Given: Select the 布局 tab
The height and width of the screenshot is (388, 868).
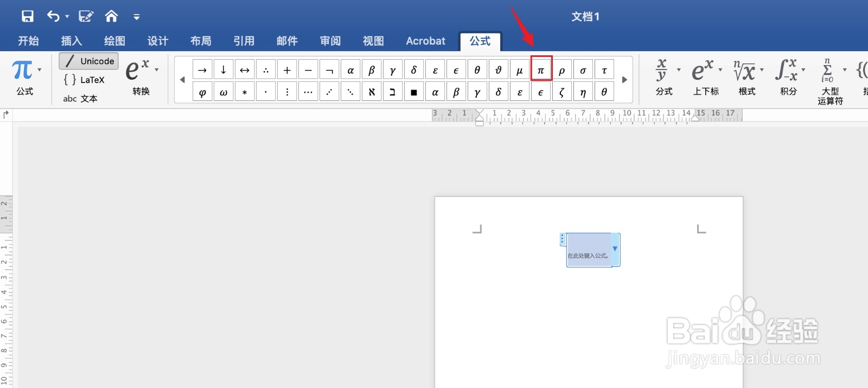Looking at the screenshot, I should point(201,41).
